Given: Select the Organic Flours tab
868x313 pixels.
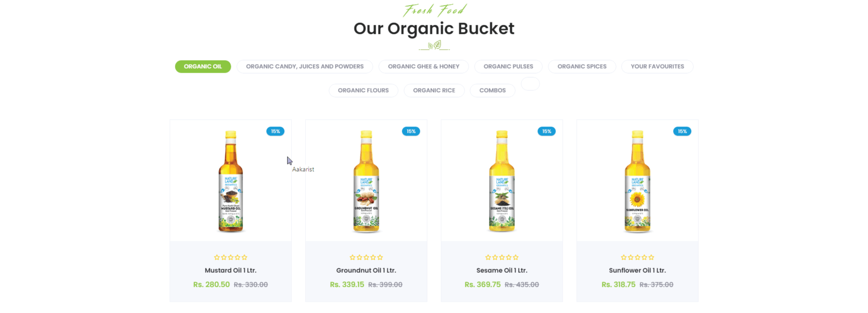Looking at the screenshot, I should (363, 90).
